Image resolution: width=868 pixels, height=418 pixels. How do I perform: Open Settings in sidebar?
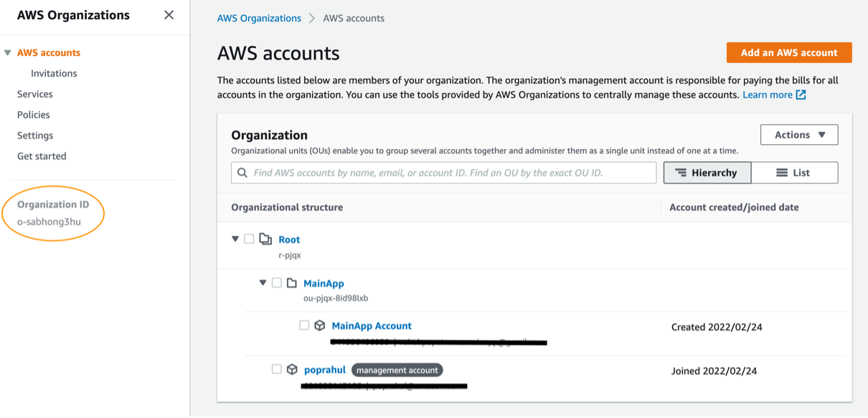coord(35,136)
